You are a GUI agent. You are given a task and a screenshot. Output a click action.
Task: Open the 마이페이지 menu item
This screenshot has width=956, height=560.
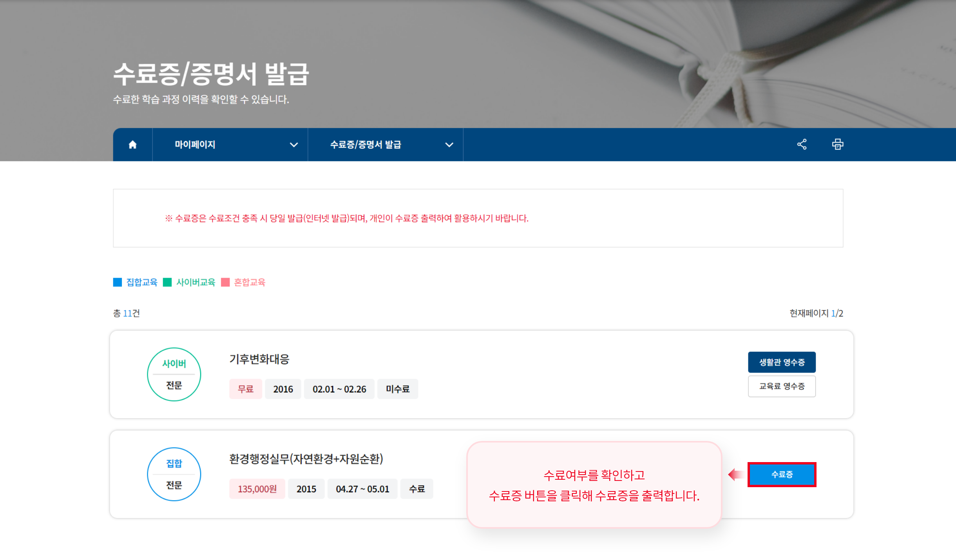coord(195,144)
